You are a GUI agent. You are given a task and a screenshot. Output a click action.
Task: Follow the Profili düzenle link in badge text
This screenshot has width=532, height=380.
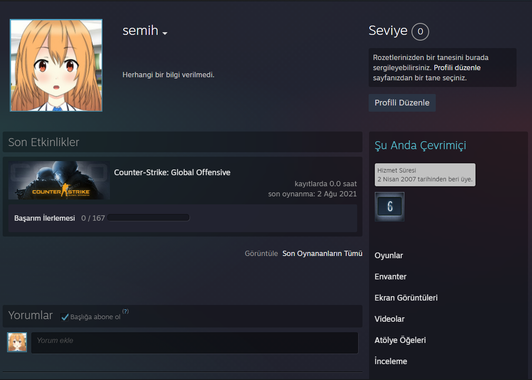tap(457, 68)
